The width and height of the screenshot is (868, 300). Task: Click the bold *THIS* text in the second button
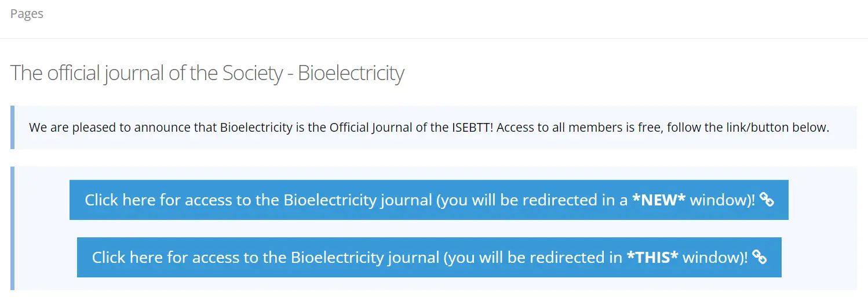click(652, 258)
